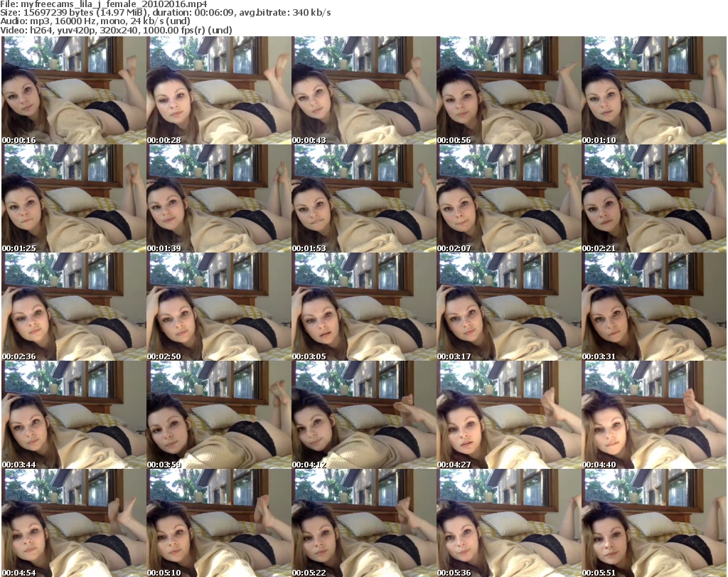The image size is (728, 577).
Task: Click the File name header line
Action: (x=104, y=4)
